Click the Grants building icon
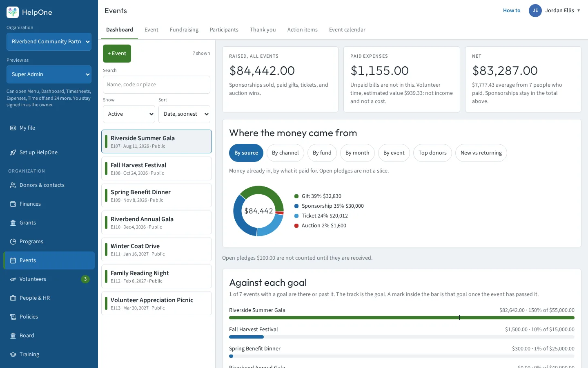Screen dimensions: 588x368 pyautogui.click(x=13, y=223)
